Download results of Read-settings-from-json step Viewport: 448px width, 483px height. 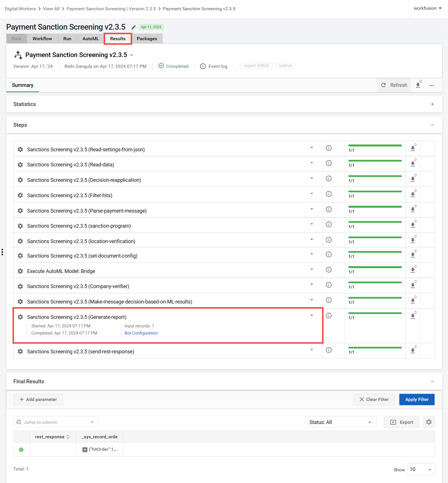pos(413,148)
